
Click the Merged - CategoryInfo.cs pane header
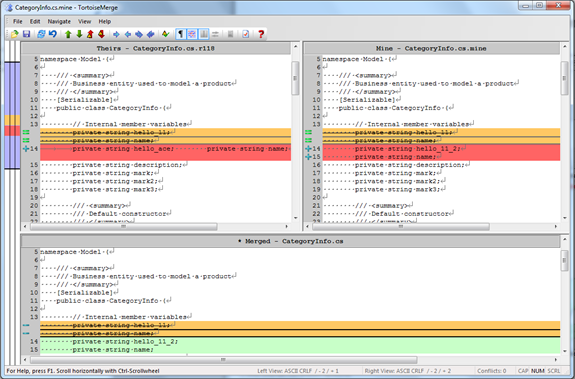tap(290, 241)
